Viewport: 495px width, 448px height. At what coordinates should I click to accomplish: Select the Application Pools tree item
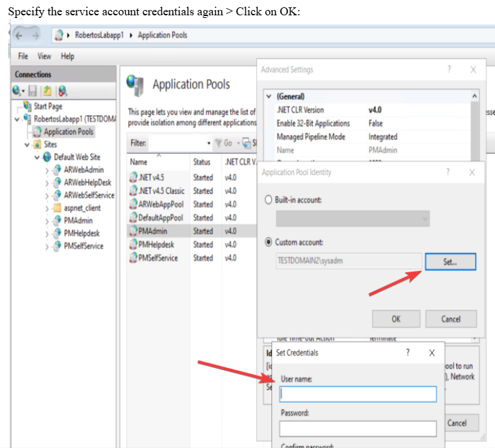click(69, 131)
